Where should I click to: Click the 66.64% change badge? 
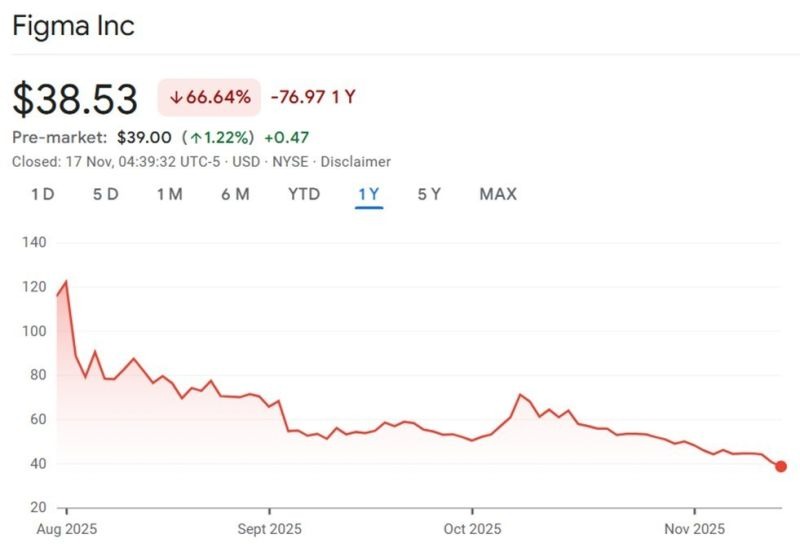(x=209, y=98)
